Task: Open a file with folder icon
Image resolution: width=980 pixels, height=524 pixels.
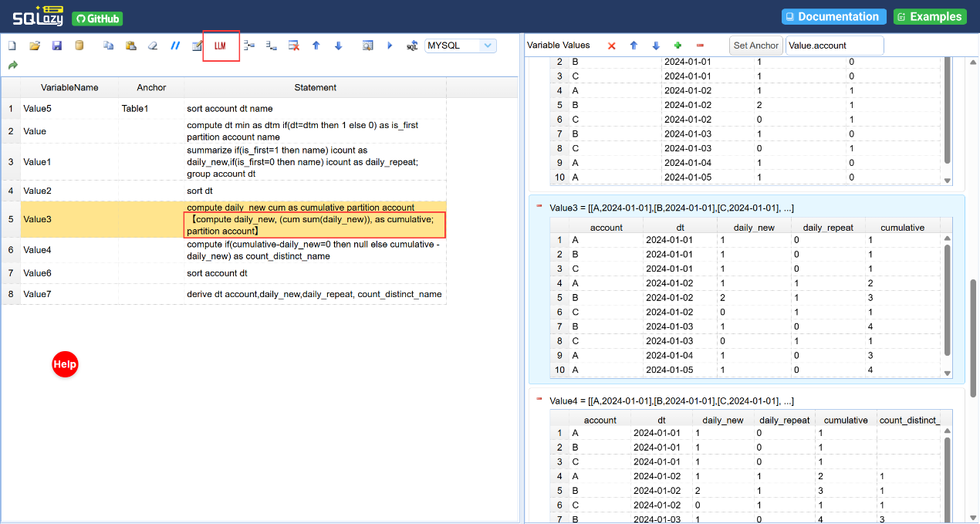Action: (x=35, y=46)
